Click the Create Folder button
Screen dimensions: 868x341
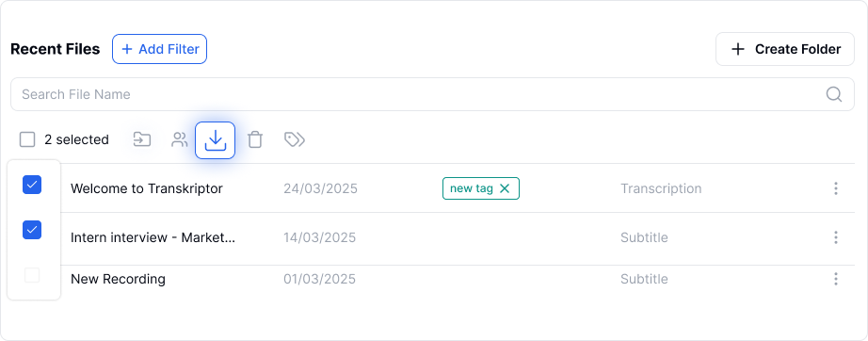[x=785, y=49]
